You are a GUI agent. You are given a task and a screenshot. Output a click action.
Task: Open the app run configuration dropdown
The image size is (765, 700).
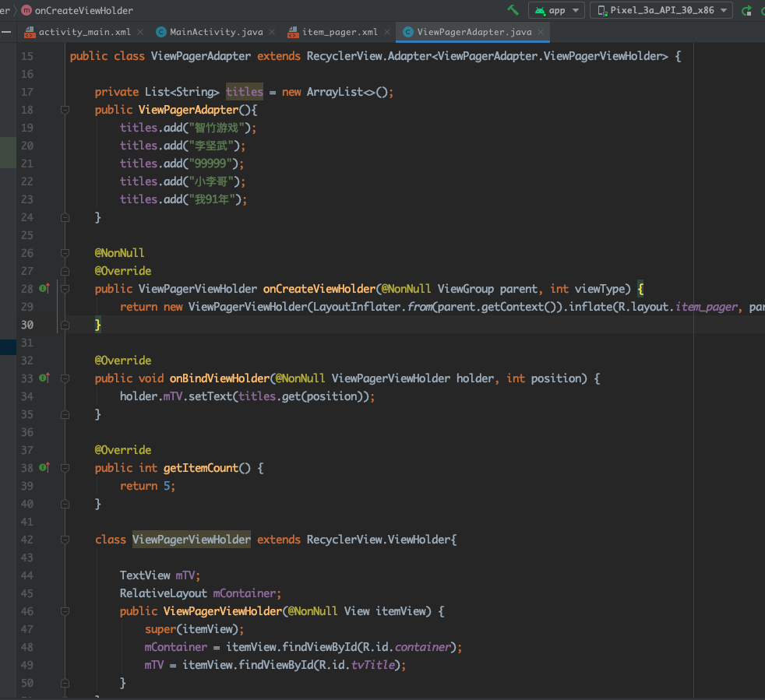coord(556,10)
